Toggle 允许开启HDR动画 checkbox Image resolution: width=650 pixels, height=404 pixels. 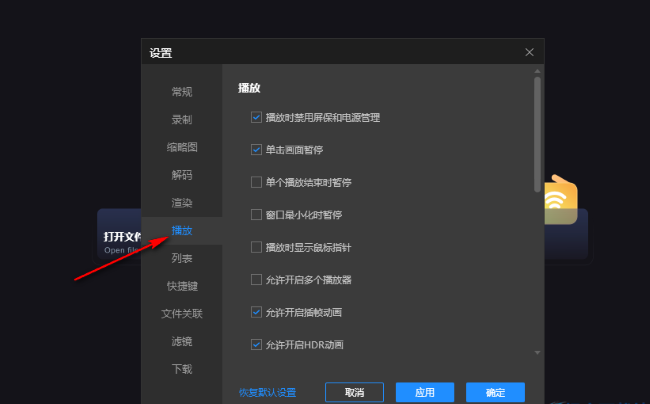(x=256, y=345)
